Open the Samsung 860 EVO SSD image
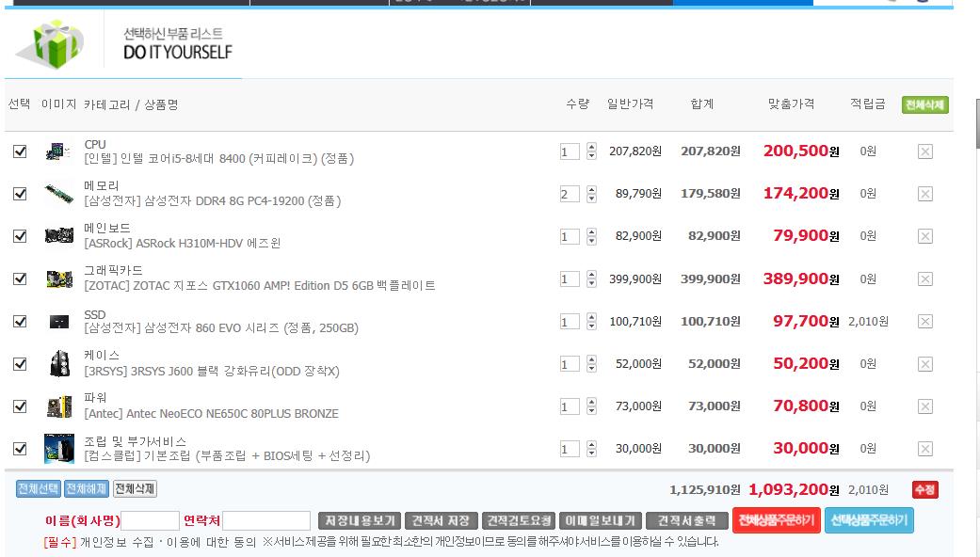Image resolution: width=980 pixels, height=557 pixels. 58,322
